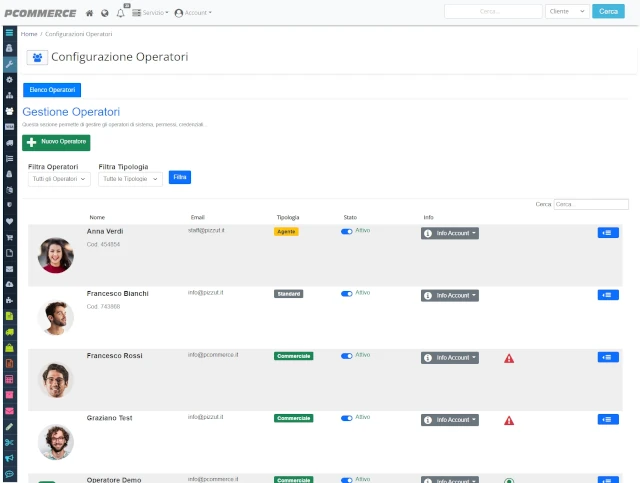
Task: Go to home via top bar house icon
Action: click(x=89, y=13)
